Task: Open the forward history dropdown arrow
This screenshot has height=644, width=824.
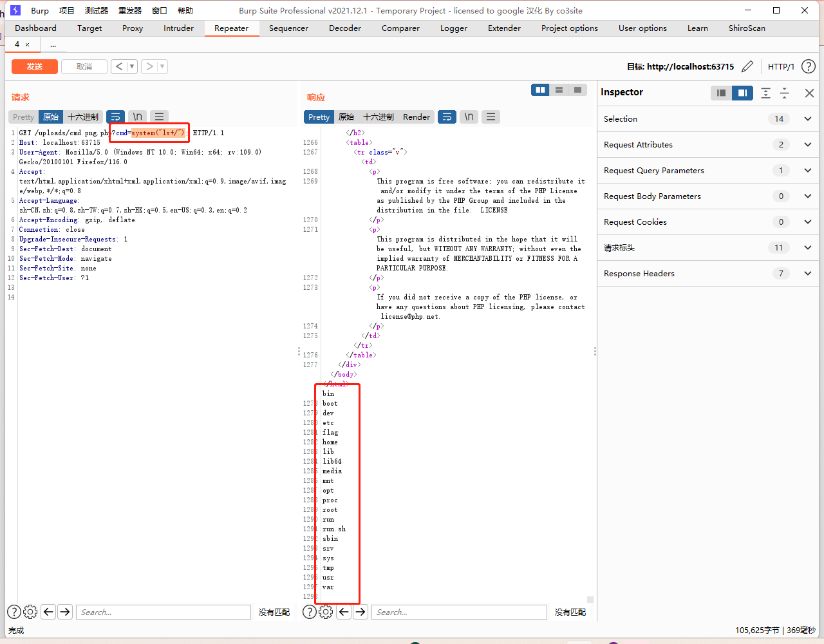Action: tap(162, 66)
